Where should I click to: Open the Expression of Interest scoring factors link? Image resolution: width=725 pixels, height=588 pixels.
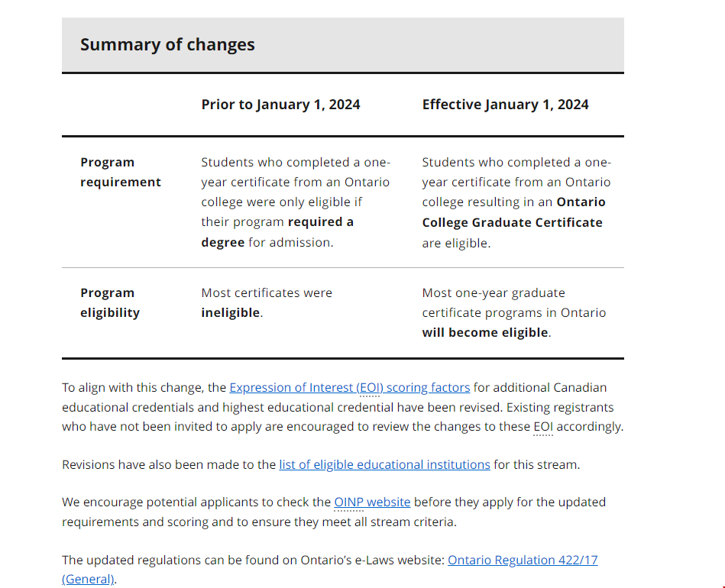click(x=349, y=387)
